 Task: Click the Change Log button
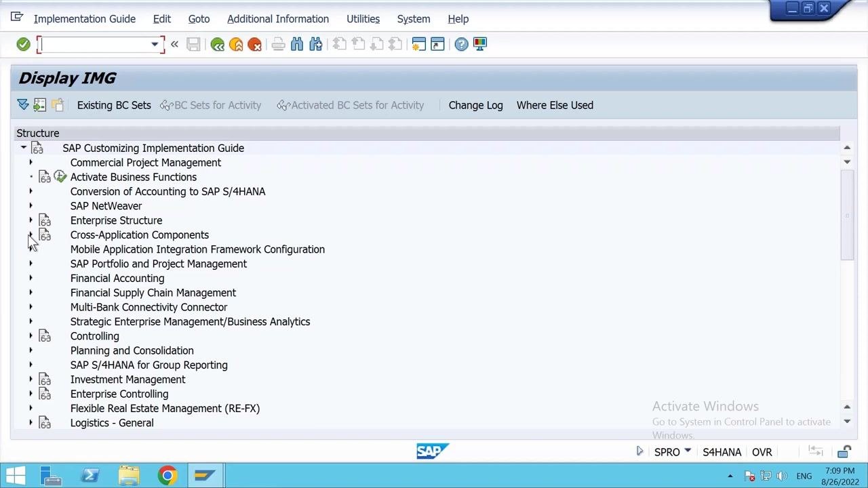click(475, 105)
